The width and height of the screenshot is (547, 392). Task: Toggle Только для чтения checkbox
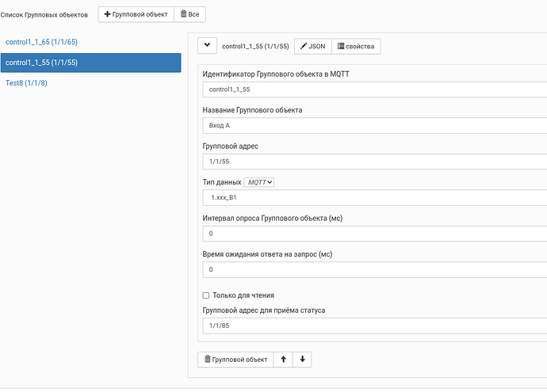click(x=206, y=295)
